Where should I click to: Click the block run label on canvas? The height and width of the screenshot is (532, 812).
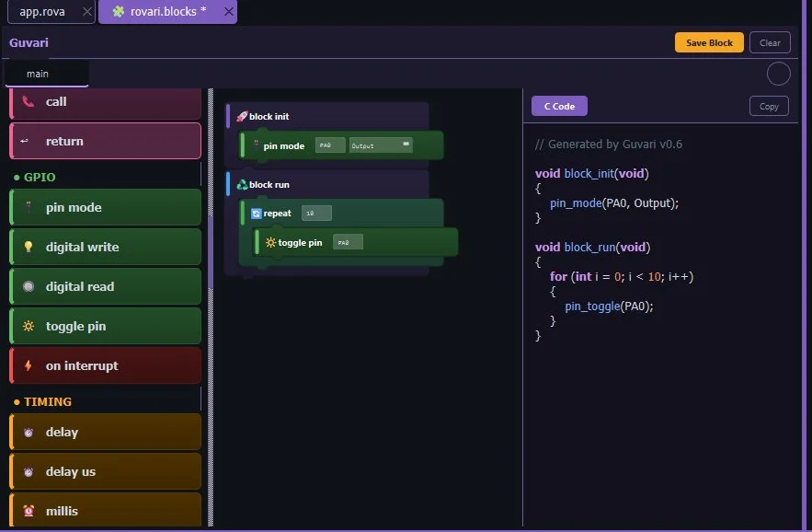tap(269, 185)
